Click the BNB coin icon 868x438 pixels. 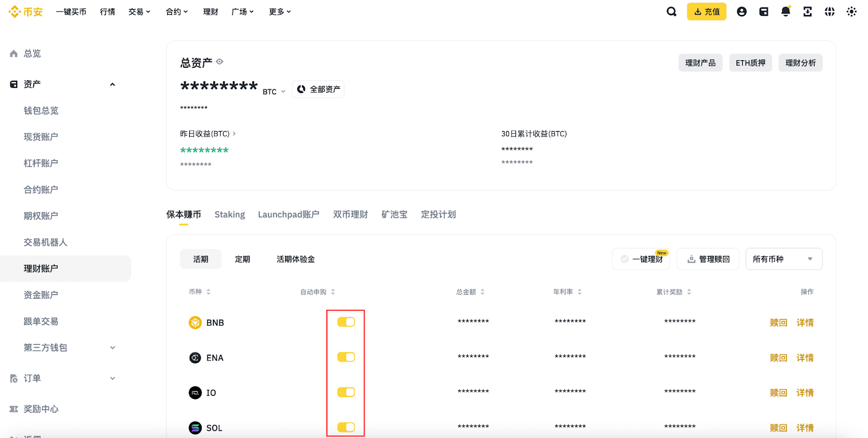(195, 323)
